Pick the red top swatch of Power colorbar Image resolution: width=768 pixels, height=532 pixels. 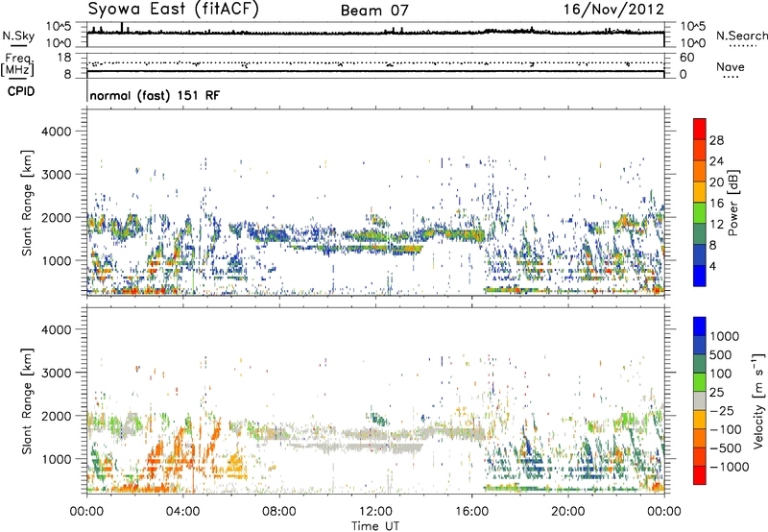point(700,129)
